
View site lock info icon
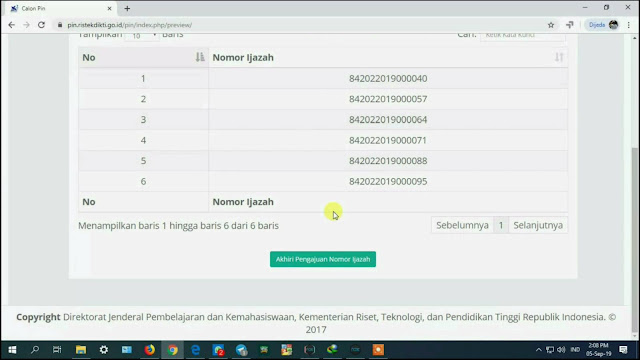[60, 25]
